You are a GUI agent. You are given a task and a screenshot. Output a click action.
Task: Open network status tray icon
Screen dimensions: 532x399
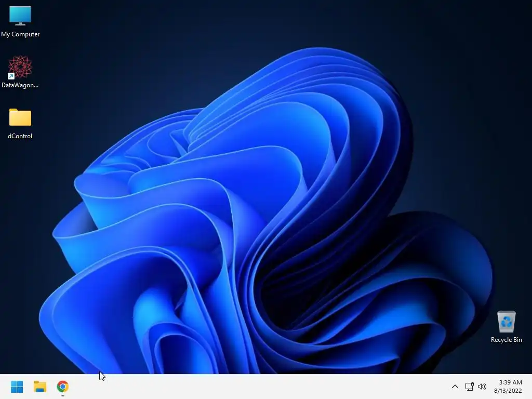[x=470, y=387]
